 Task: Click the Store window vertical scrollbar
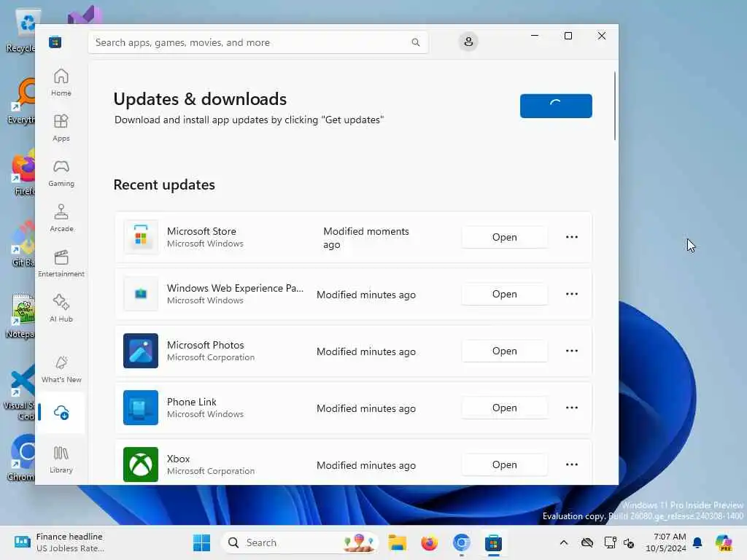click(614, 106)
